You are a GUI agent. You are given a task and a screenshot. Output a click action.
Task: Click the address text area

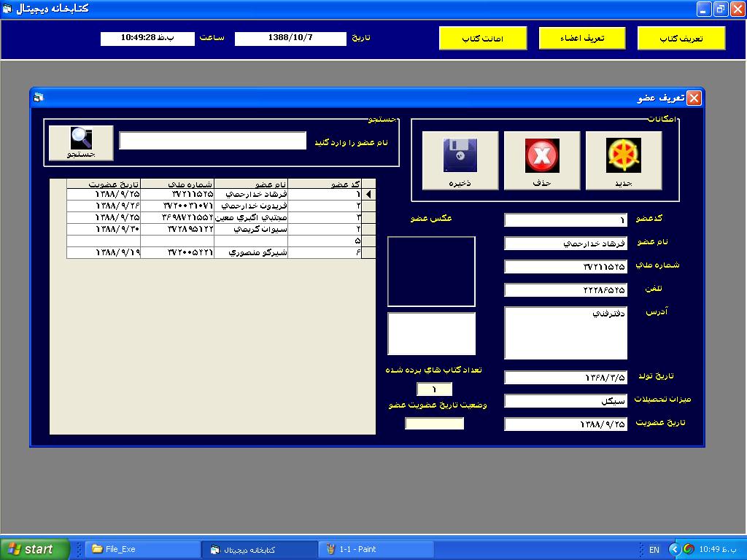coord(565,333)
